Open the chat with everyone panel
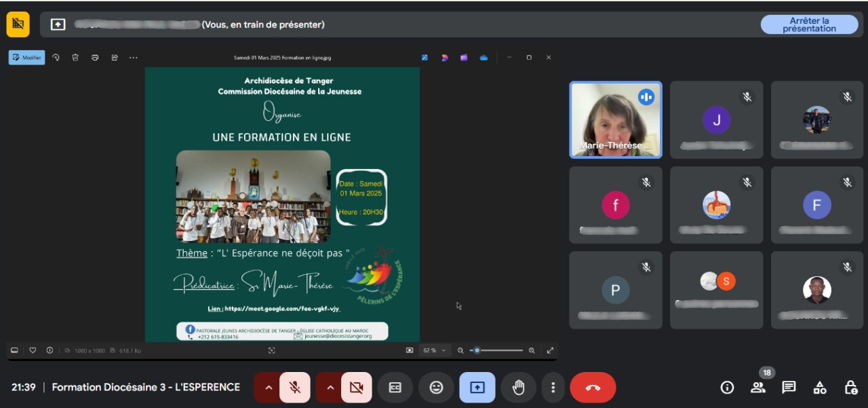 789,388
